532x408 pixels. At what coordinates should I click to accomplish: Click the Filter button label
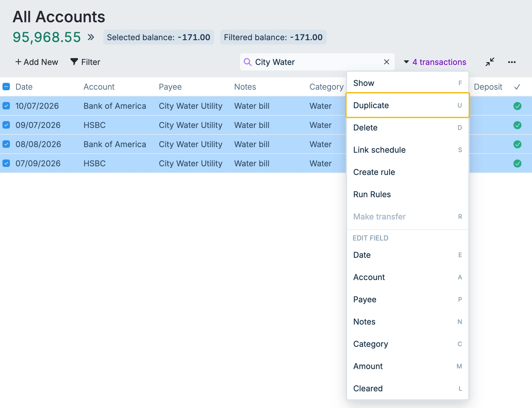(91, 62)
